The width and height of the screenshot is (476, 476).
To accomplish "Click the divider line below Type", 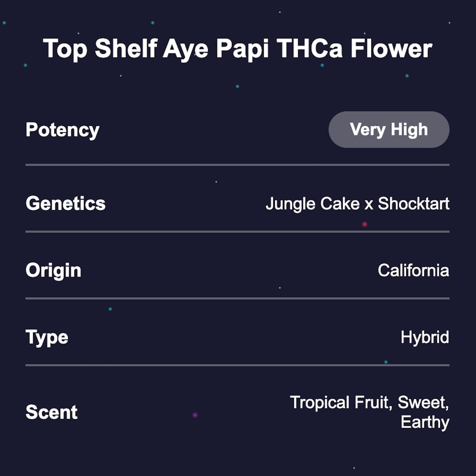I will tap(238, 365).
